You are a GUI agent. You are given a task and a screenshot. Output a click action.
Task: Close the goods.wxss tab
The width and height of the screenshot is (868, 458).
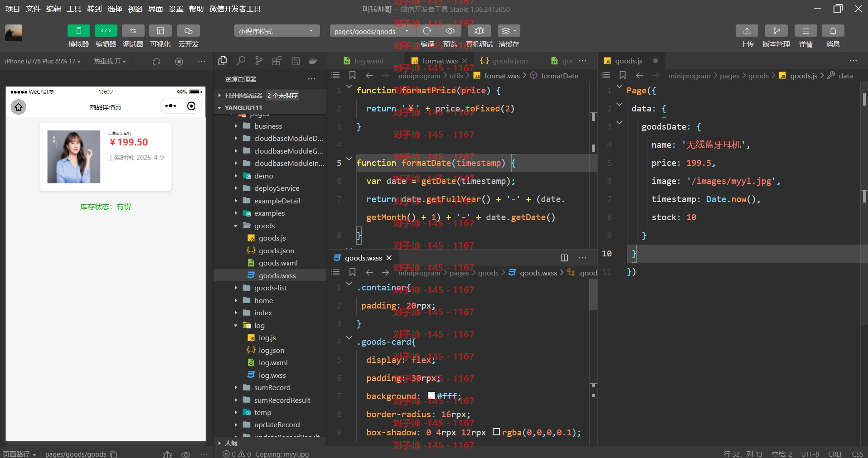pyautogui.click(x=389, y=258)
